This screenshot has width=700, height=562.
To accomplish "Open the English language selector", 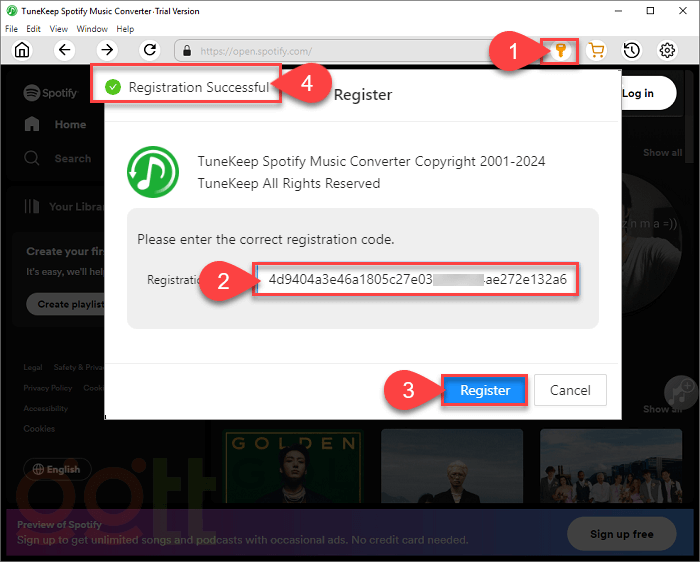I will (x=57, y=469).
